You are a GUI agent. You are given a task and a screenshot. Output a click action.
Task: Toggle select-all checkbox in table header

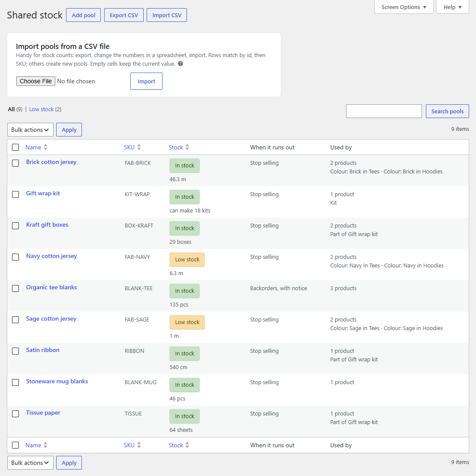[x=15, y=147]
